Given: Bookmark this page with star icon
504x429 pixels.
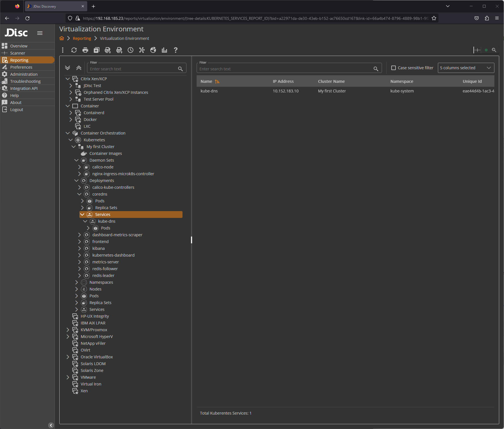Looking at the screenshot, I should tap(434, 18).
